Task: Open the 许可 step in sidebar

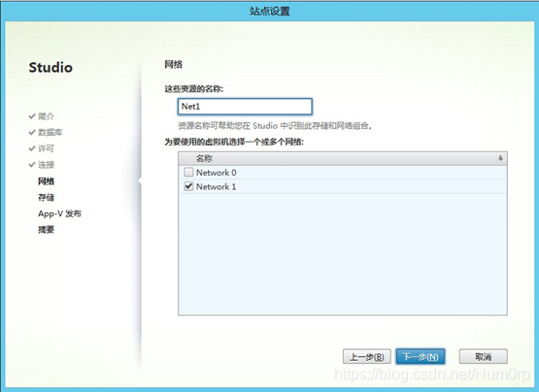Action: (x=46, y=148)
